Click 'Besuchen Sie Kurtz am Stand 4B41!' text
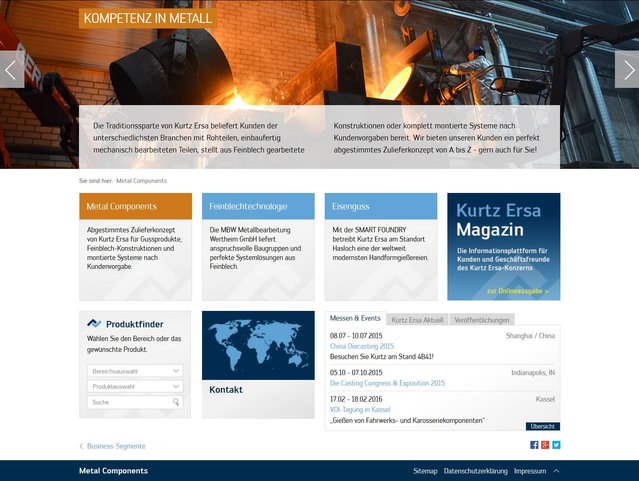The image size is (639, 481). click(381, 357)
